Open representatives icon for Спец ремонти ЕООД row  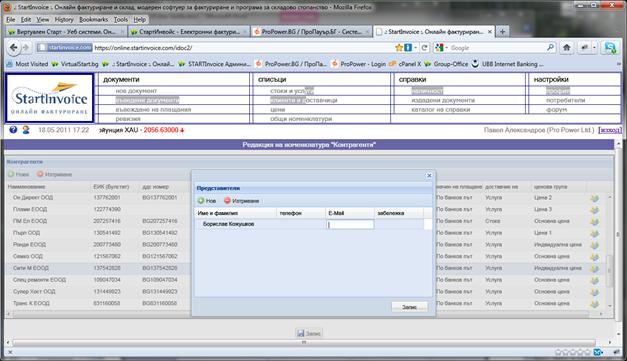(x=594, y=280)
